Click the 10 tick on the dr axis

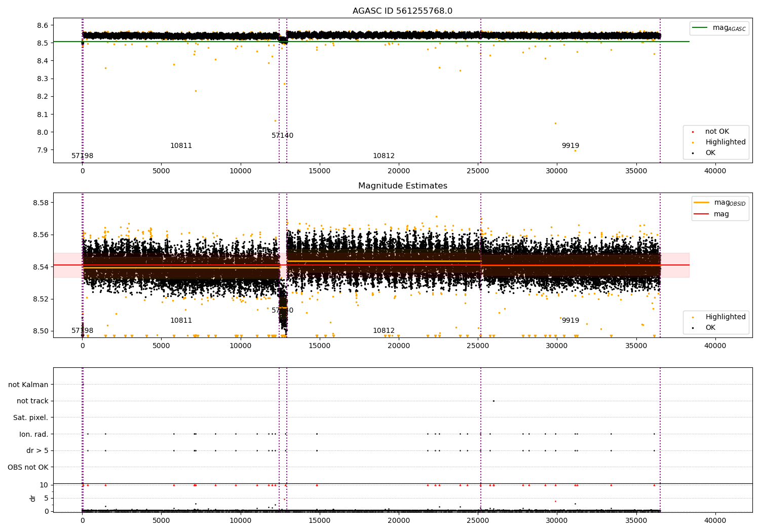pos(44,485)
